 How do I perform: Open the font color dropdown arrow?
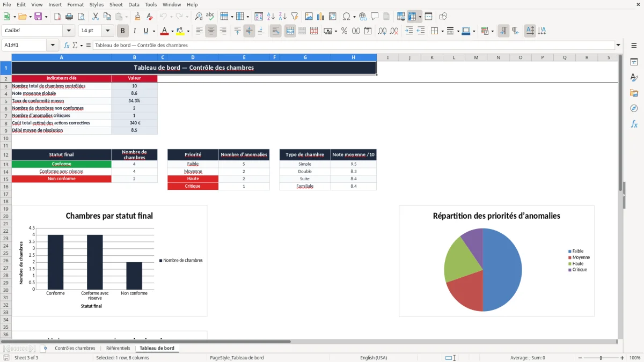tap(172, 31)
